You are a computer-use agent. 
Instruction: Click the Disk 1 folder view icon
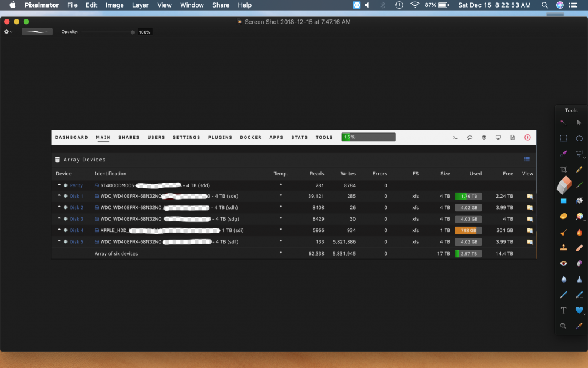pos(530,197)
